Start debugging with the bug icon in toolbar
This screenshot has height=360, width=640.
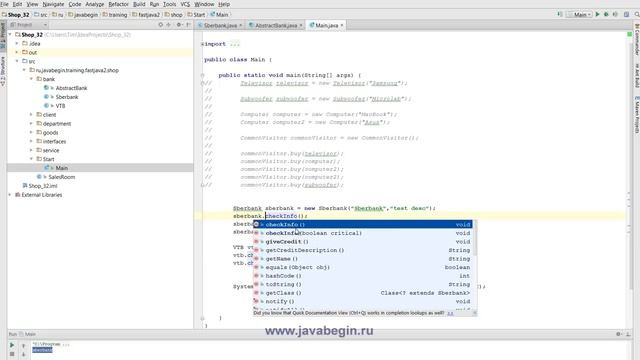pyautogui.click(x=607, y=14)
